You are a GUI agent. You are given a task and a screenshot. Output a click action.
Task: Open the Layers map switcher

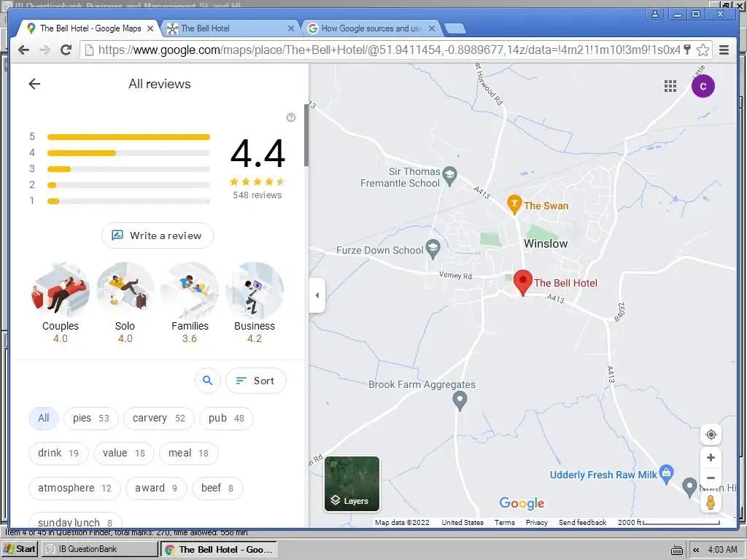[352, 484]
